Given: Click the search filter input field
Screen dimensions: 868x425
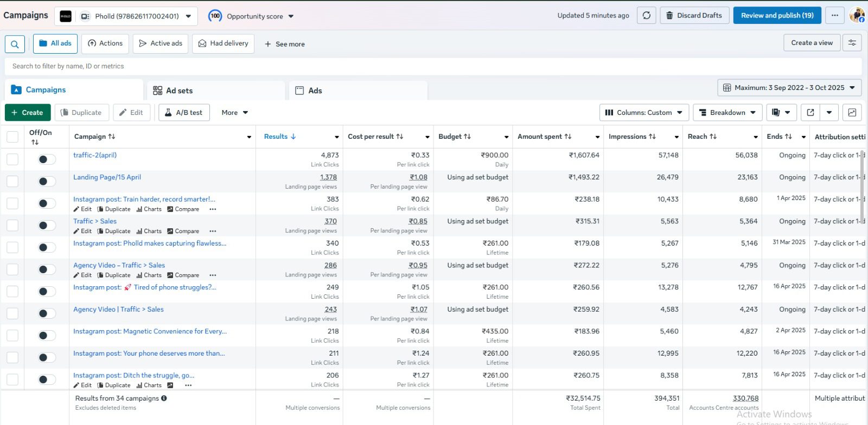Looking at the screenshot, I should [433, 66].
